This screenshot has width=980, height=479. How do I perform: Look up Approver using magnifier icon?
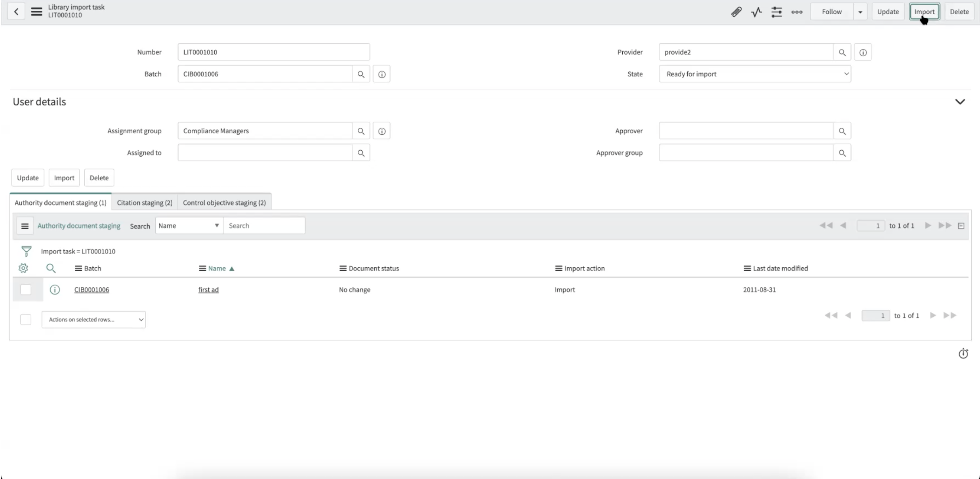tap(842, 131)
